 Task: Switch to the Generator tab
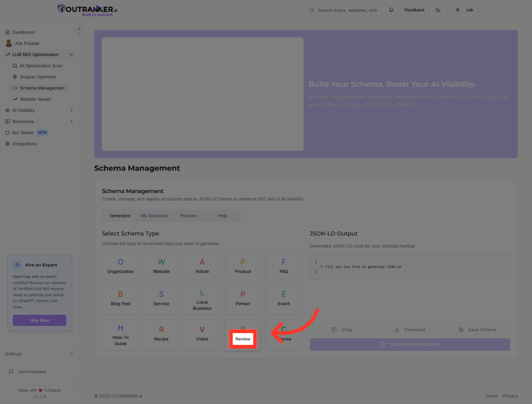pos(120,216)
